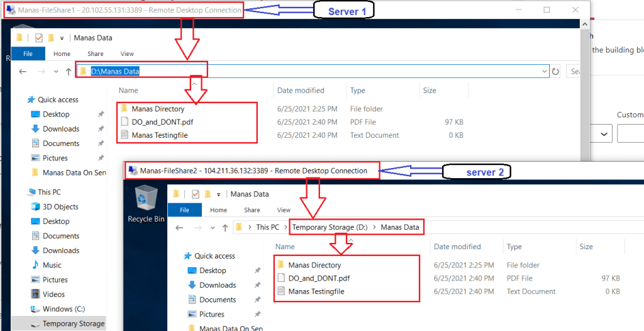644x331 pixels.
Task: Open the Home tab in Server 1 Explorer
Action: 62,53
